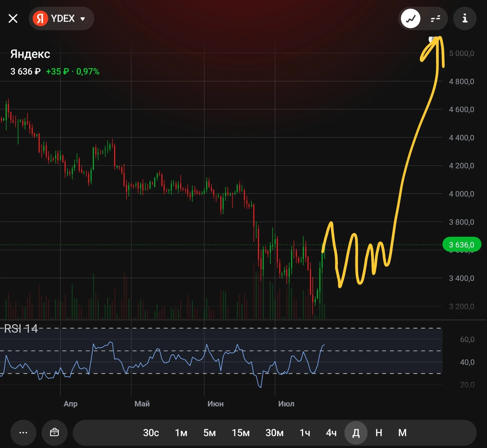This screenshot has width=487, height=448.
Task: Select the monthly М timeframe
Action: pyautogui.click(x=402, y=433)
